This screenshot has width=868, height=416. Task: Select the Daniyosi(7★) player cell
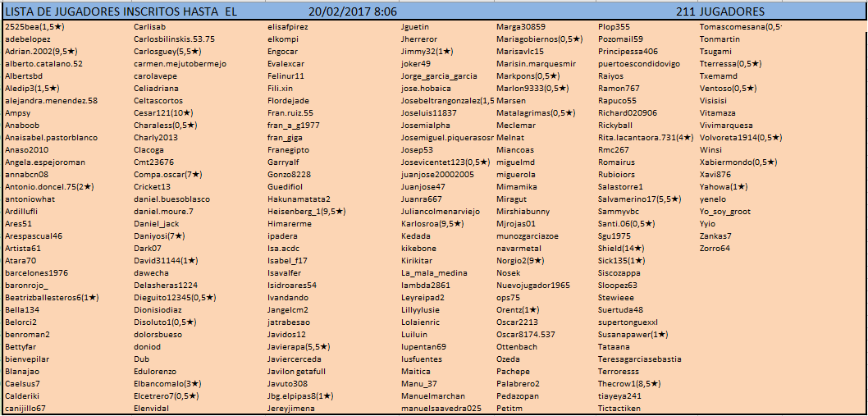point(159,235)
